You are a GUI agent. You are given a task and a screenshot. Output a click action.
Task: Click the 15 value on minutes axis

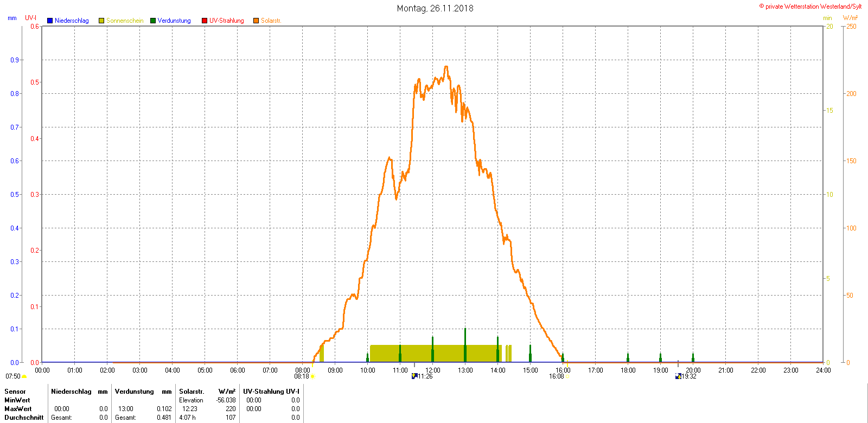[x=829, y=111]
